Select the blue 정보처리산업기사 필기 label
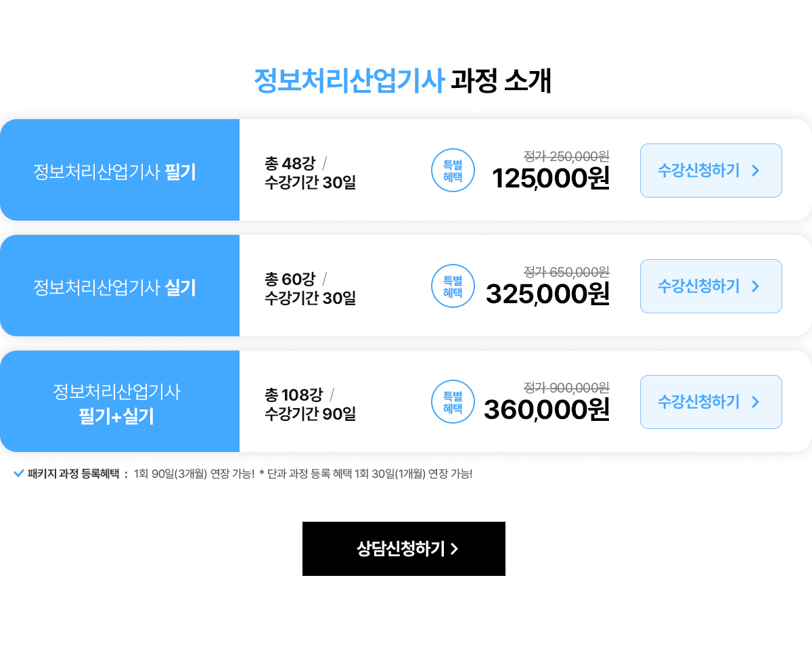This screenshot has height=651, width=812. click(115, 172)
